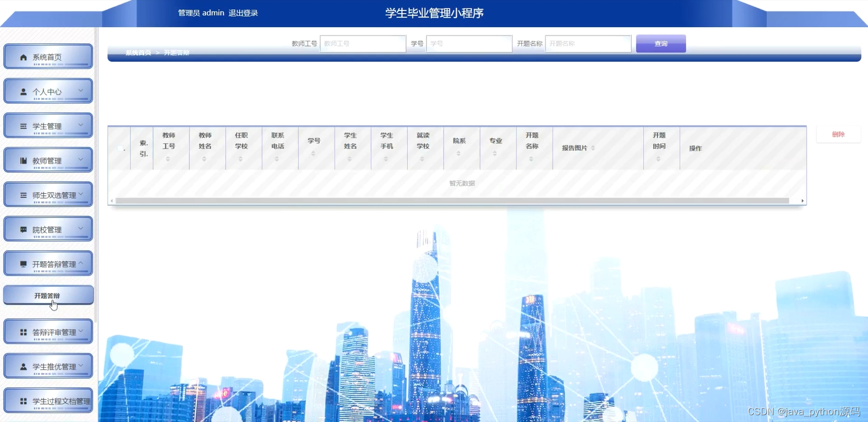Focus the 开题名称 search field
868x422 pixels.
click(588, 43)
